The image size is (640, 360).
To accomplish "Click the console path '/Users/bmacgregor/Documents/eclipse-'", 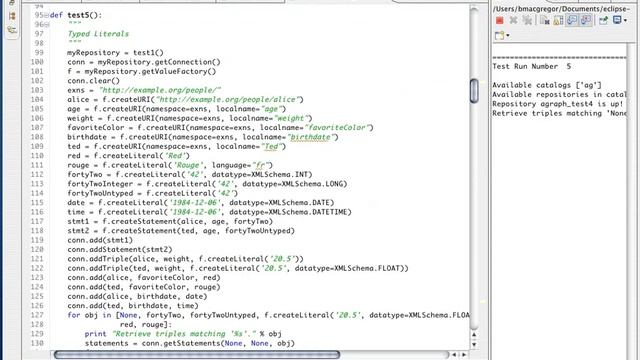I will point(561,9).
